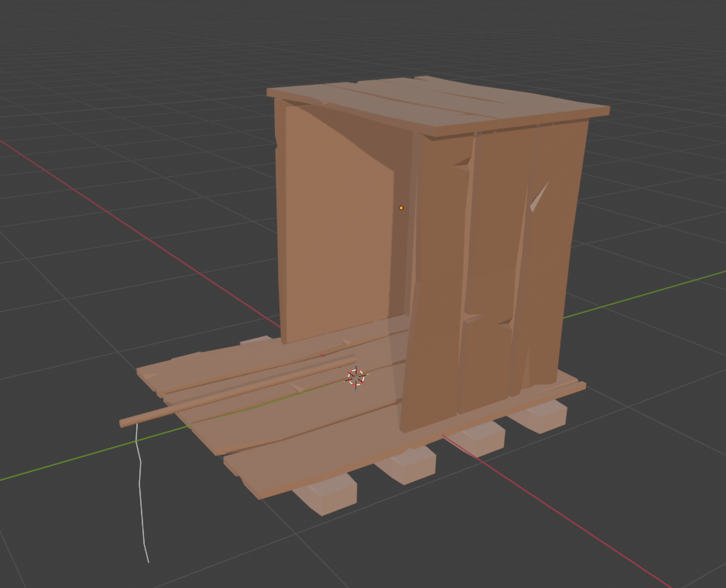Image resolution: width=726 pixels, height=588 pixels.
Task: Click the broken lower piece of the middle wall plank
Action: click(485, 362)
